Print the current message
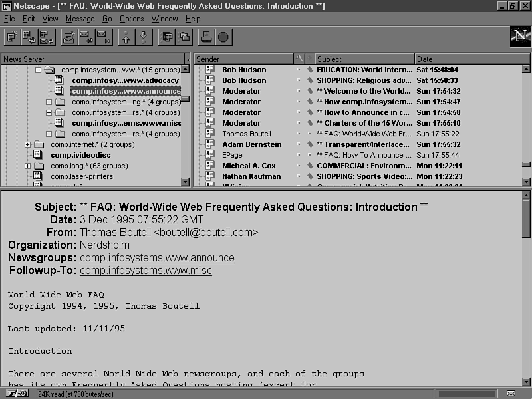Screen dimensions: 532x399 click(206, 37)
